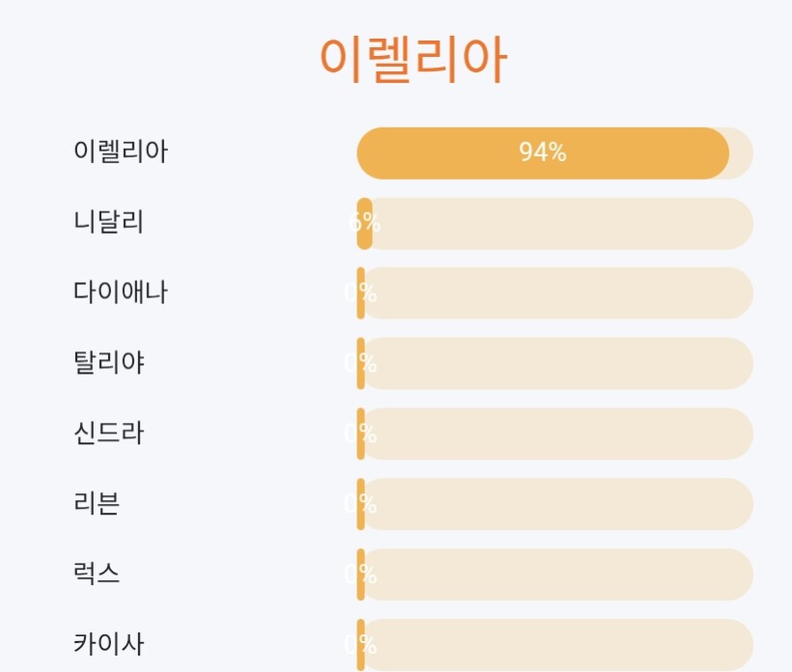Click empty track of 니달리 bar
Viewport: 792px width, 672px height.
[560, 223]
